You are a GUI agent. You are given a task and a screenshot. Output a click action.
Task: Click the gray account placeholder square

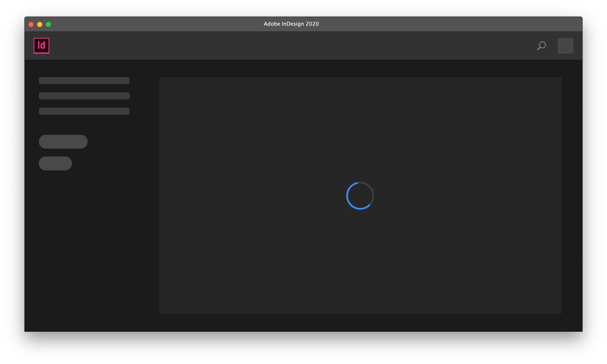565,46
